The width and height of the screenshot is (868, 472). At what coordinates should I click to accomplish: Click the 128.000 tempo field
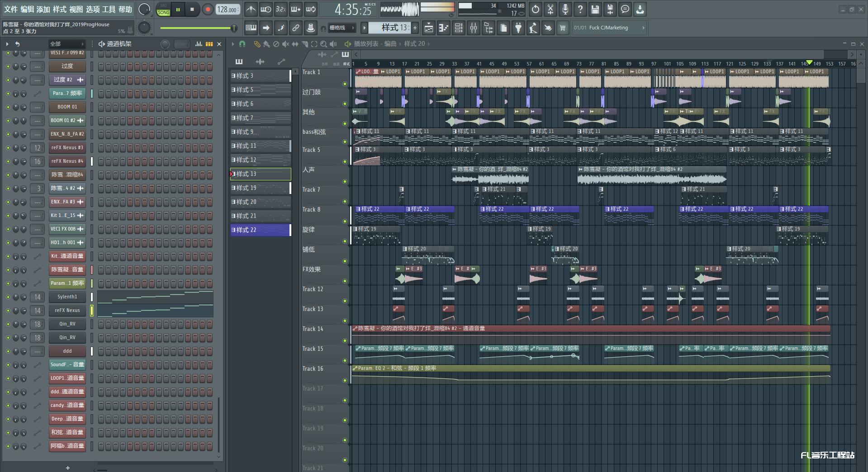(x=228, y=9)
